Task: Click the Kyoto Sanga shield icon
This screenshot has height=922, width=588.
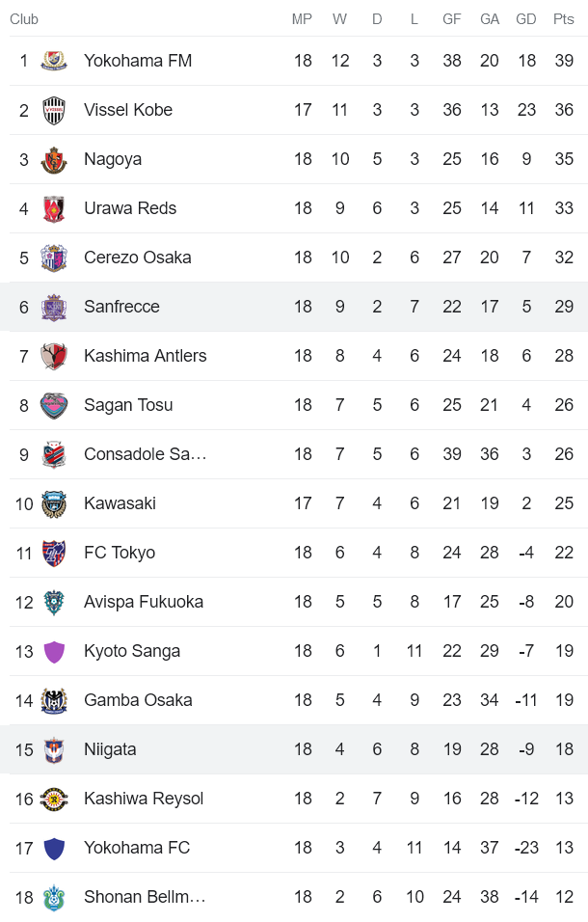Action: pos(54,650)
